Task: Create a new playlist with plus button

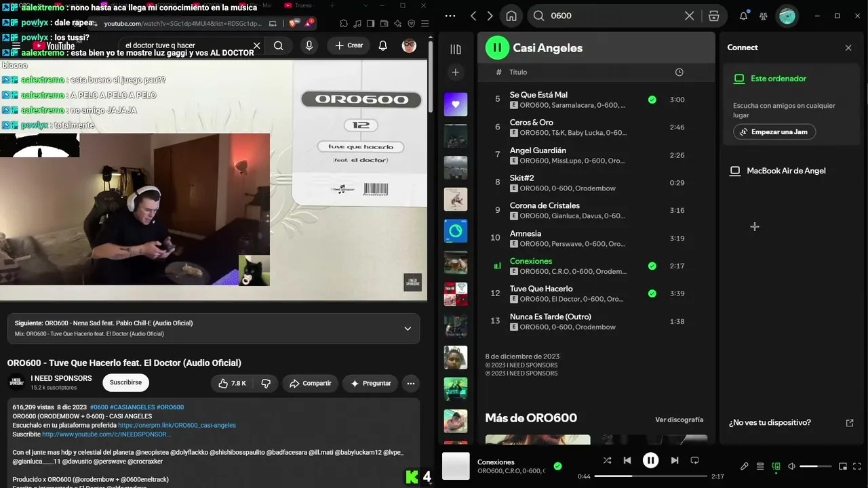Action: 456,72
